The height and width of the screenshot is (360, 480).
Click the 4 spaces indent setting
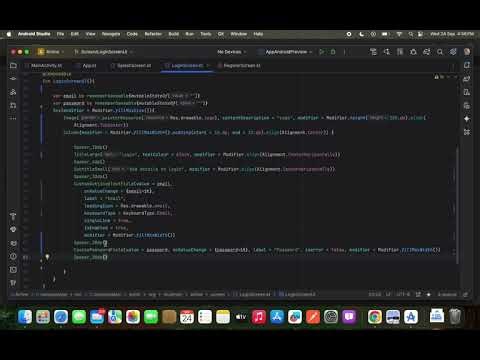447,294
